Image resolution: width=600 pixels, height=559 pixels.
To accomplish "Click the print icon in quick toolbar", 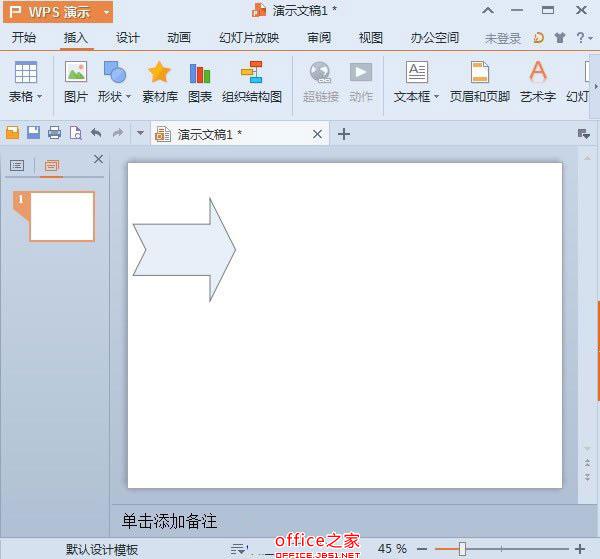I will (54, 133).
